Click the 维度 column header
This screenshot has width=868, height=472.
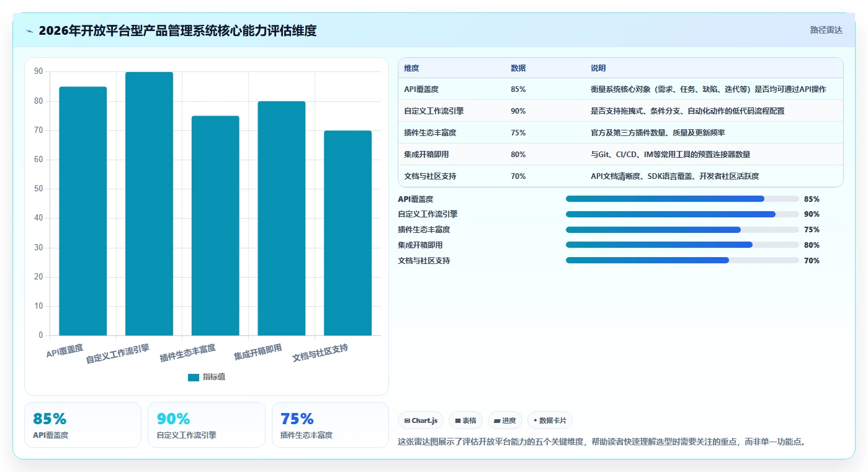click(411, 68)
